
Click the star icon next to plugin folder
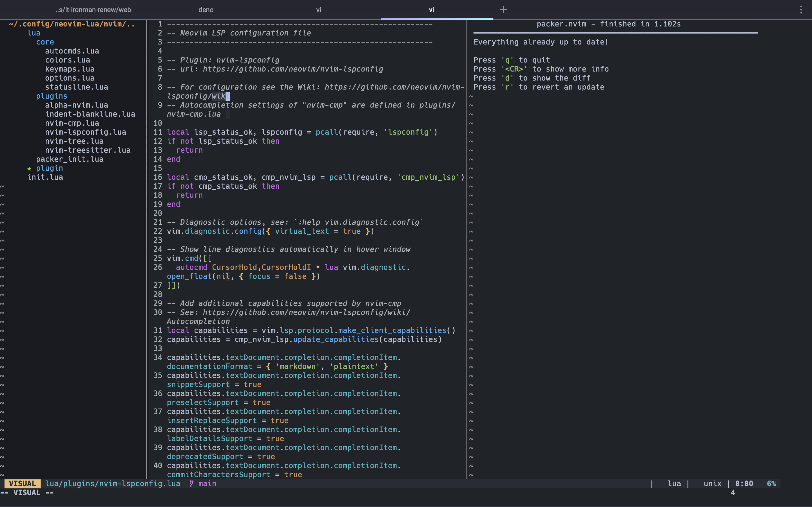(30, 168)
